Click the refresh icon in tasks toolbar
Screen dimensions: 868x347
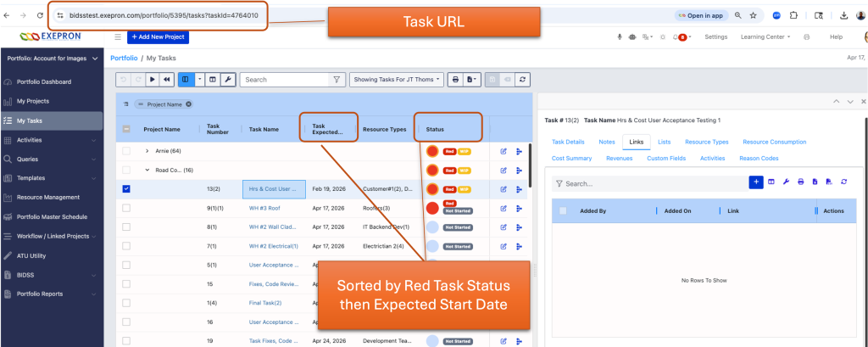521,80
